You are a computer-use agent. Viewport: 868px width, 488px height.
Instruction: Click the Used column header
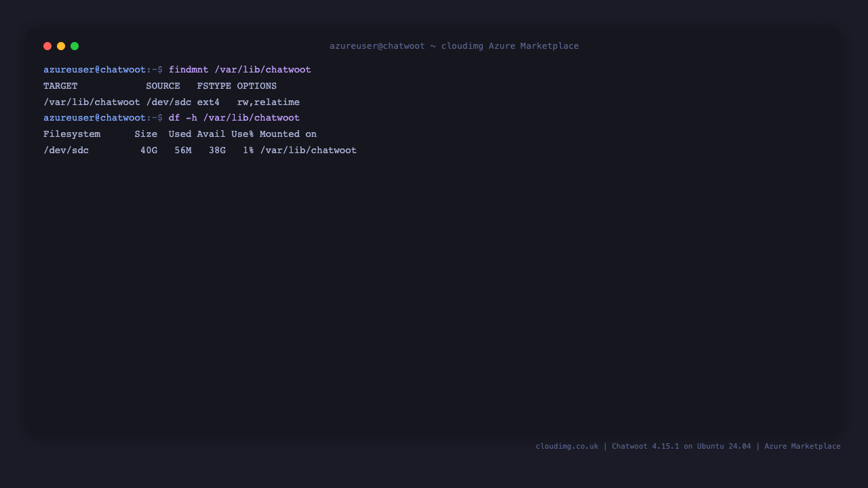click(x=180, y=134)
